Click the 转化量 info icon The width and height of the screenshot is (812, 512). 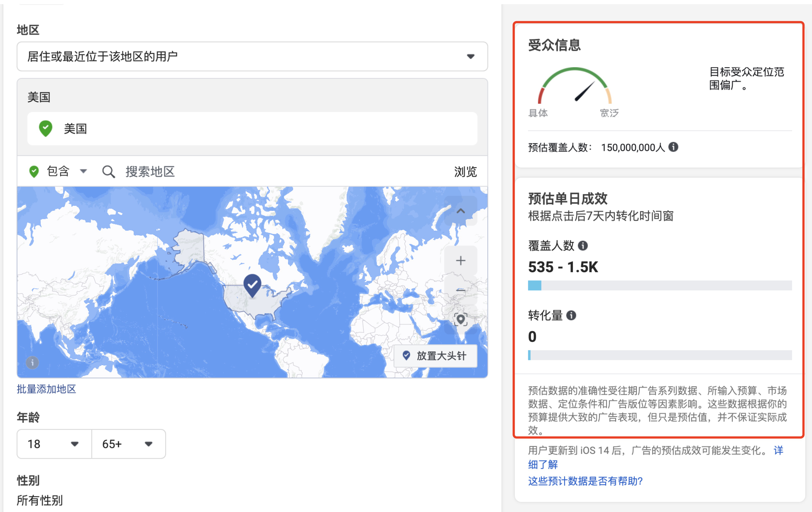pyautogui.click(x=572, y=315)
